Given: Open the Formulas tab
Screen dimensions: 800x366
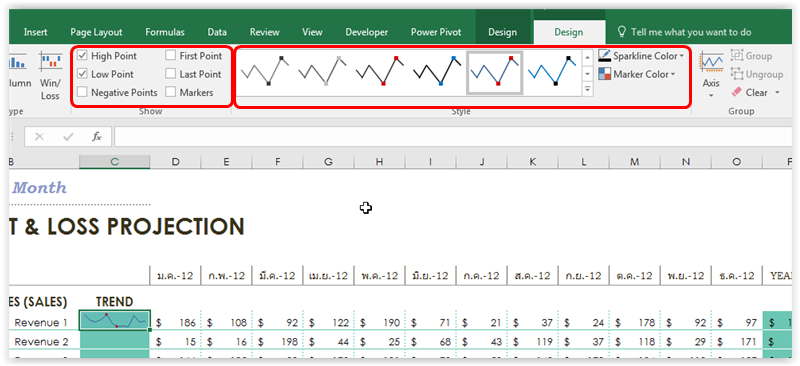Looking at the screenshot, I should pos(165,32).
